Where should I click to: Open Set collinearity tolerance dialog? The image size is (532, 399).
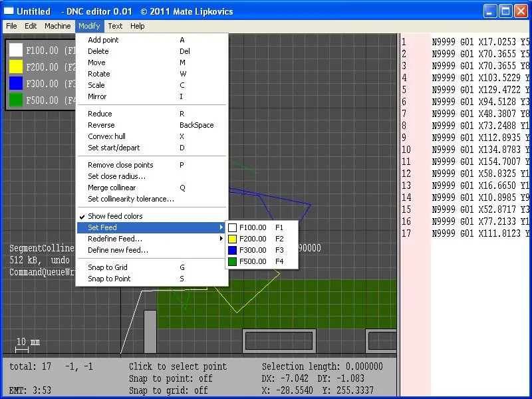[152, 199]
